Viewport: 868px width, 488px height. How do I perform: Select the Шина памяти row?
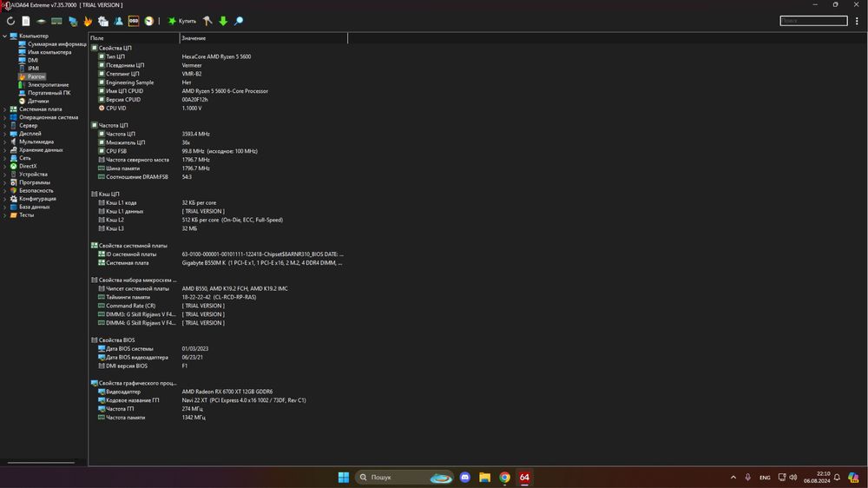(x=216, y=168)
